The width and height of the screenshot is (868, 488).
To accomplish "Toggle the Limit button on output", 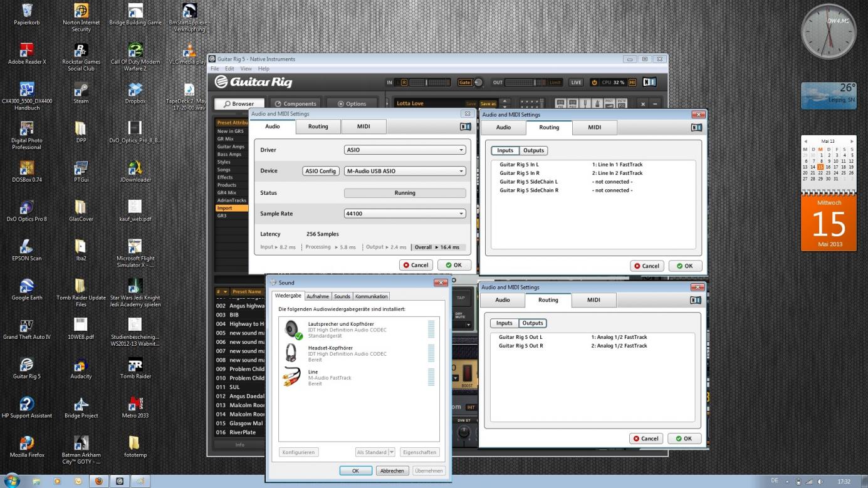I will point(555,82).
